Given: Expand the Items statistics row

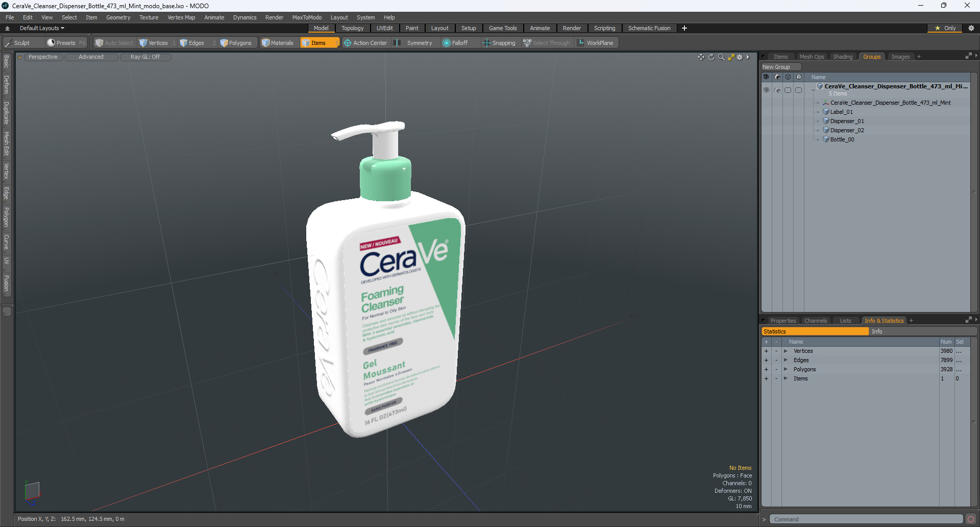Looking at the screenshot, I should (x=786, y=378).
